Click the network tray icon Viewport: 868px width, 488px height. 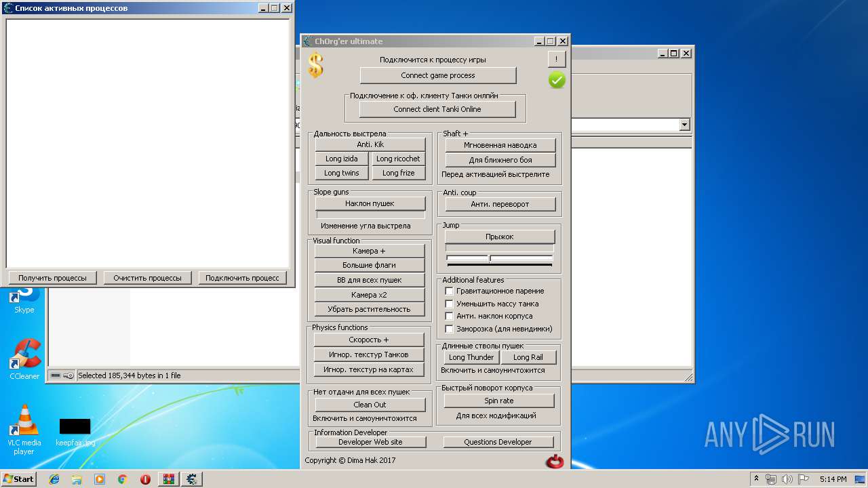[771, 479]
